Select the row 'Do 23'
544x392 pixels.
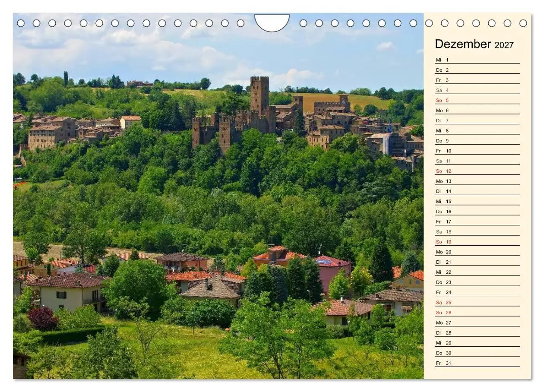click(x=477, y=282)
